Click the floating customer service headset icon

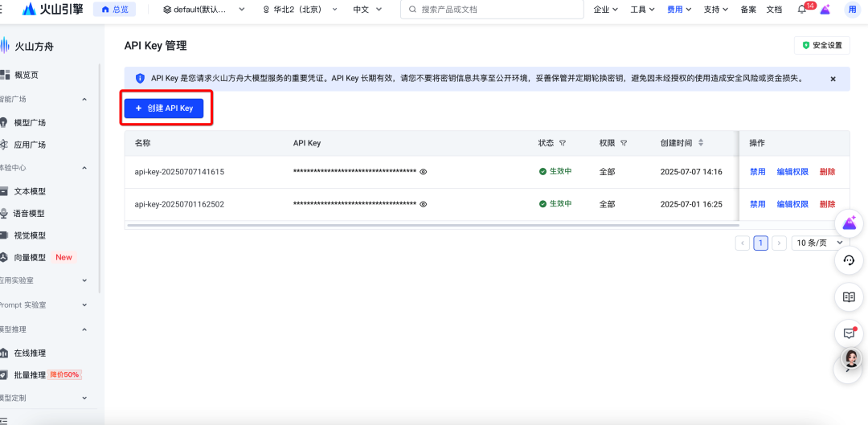849,260
